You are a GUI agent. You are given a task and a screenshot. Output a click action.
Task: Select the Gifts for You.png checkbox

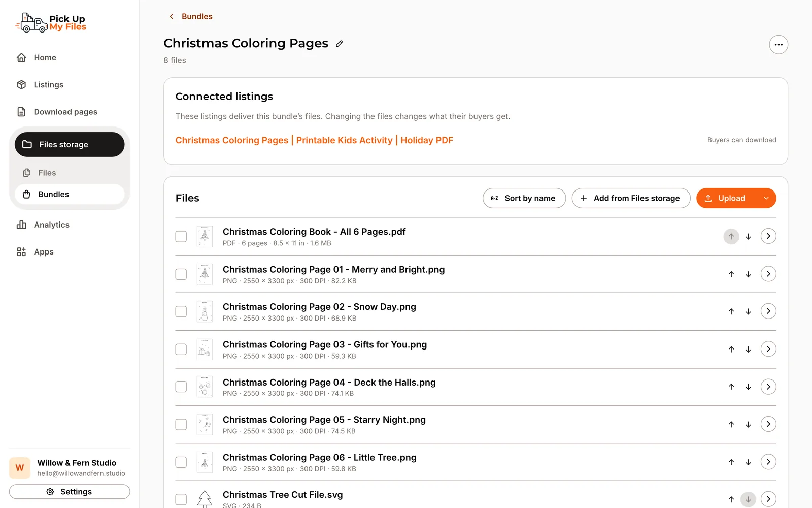coord(181,350)
